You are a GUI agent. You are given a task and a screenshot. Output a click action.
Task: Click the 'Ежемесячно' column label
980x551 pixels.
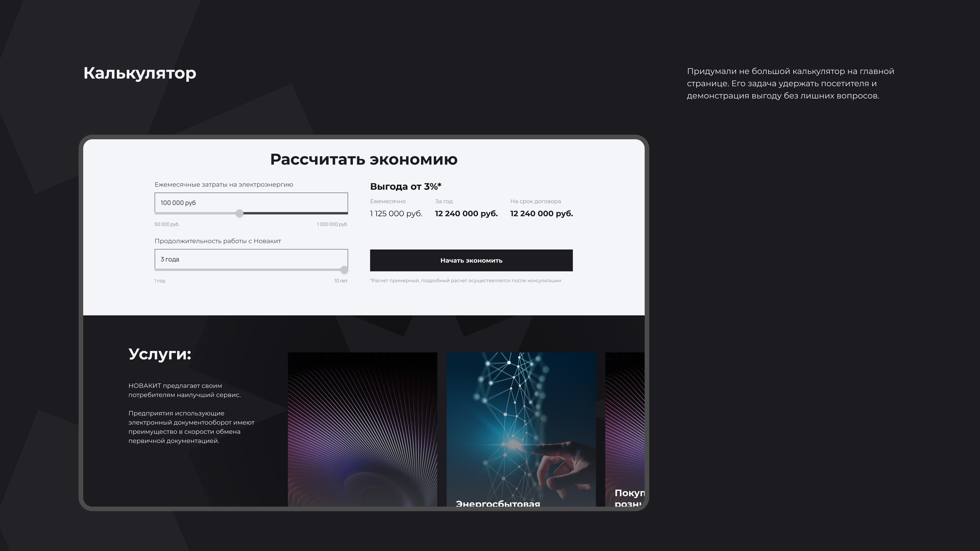[388, 201]
